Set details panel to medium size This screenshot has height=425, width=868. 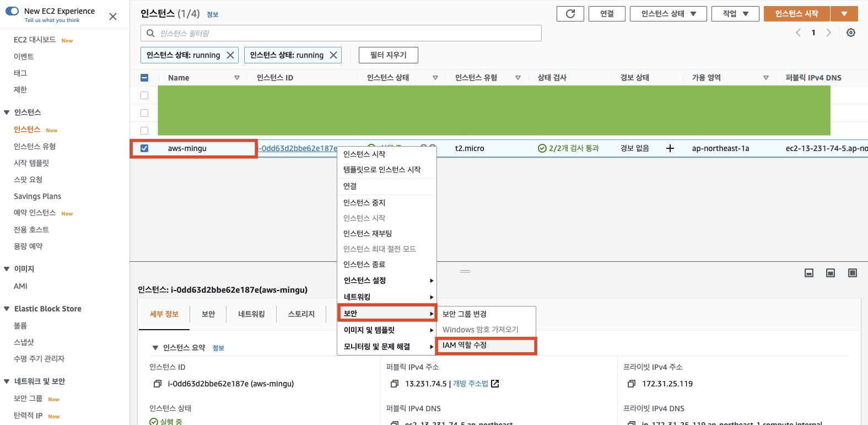pyautogui.click(x=831, y=273)
